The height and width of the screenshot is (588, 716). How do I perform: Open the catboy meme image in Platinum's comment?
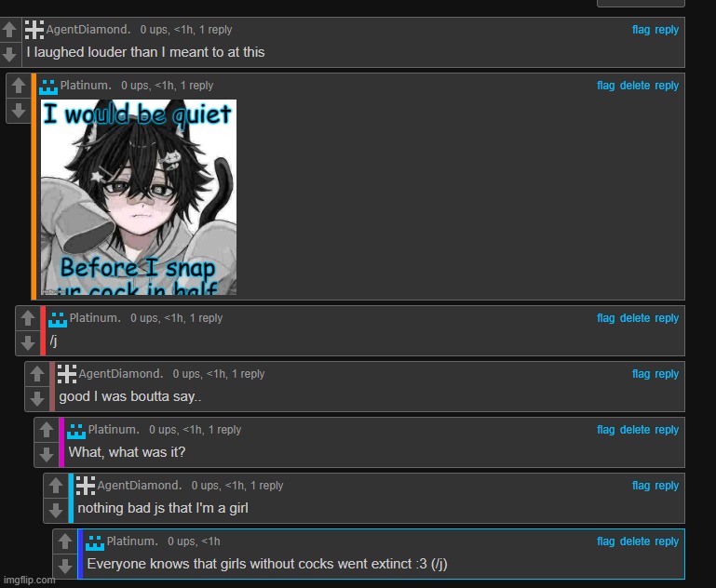tap(139, 197)
